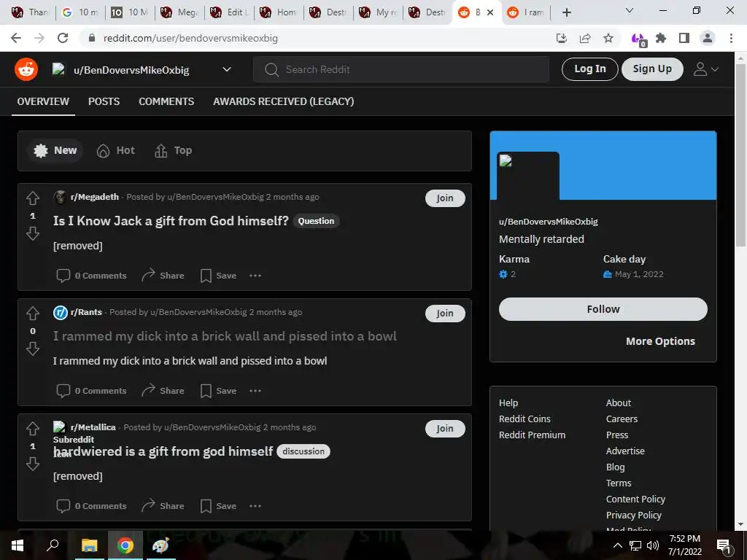Join the r/Rants community
The width and height of the screenshot is (747, 560).
[445, 314]
